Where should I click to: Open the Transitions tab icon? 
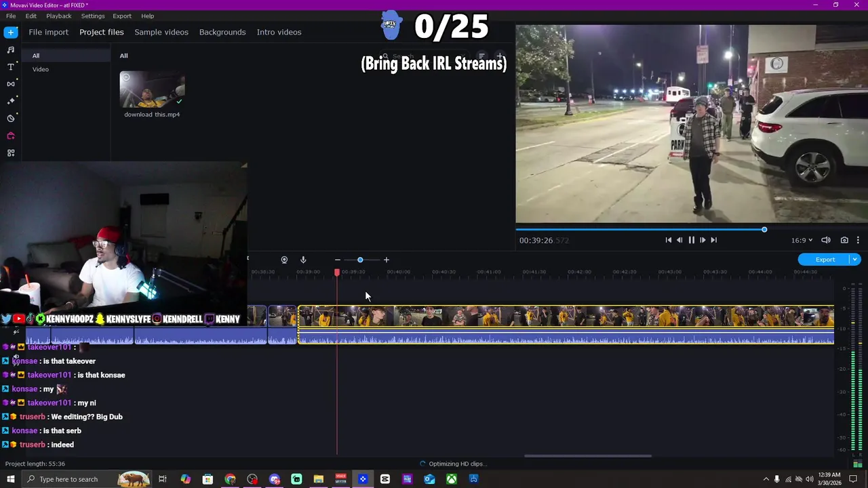pyautogui.click(x=11, y=84)
